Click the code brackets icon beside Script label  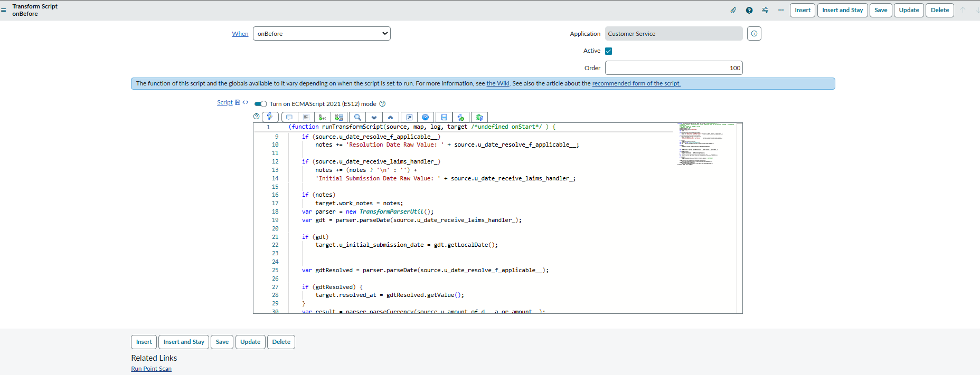(246, 102)
